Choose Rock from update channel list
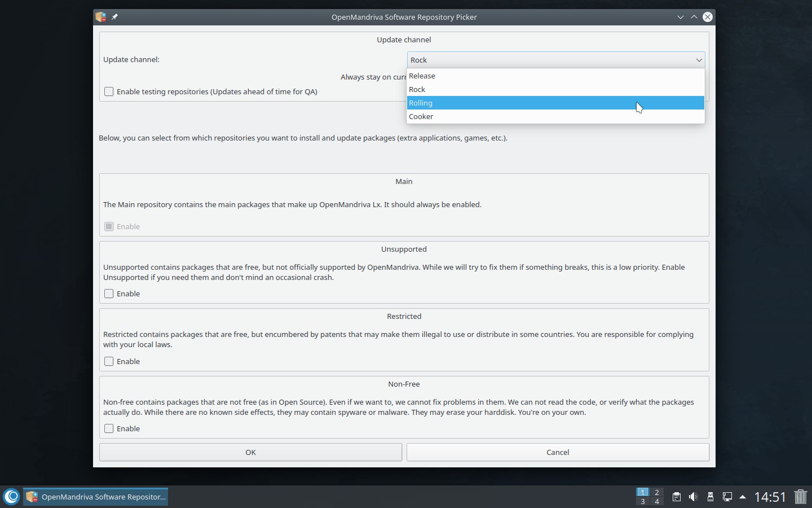812x508 pixels. [556, 89]
